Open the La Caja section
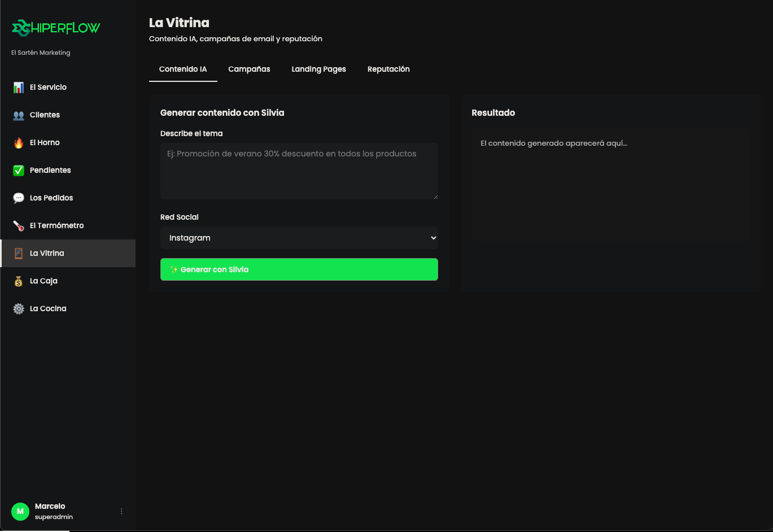 click(68, 281)
